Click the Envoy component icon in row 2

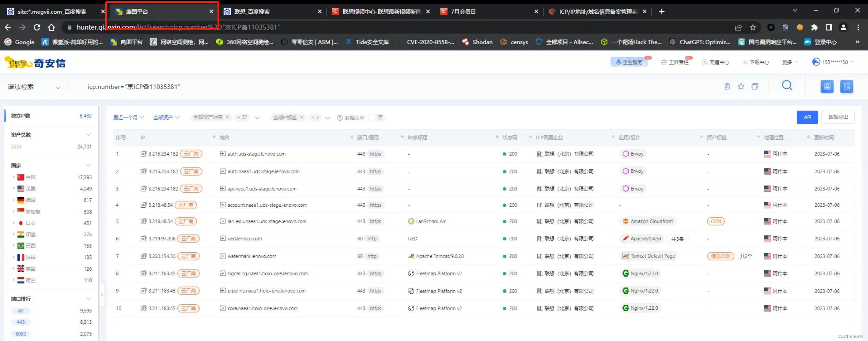(x=626, y=171)
